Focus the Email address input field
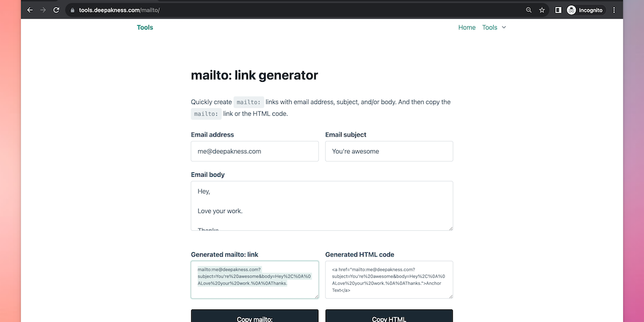 click(x=255, y=152)
